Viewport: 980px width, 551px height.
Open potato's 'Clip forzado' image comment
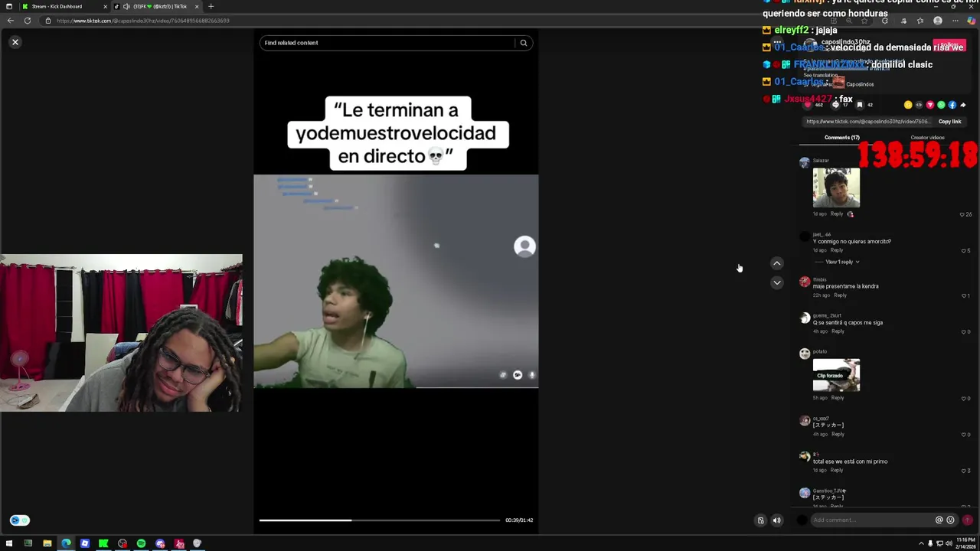[836, 375]
